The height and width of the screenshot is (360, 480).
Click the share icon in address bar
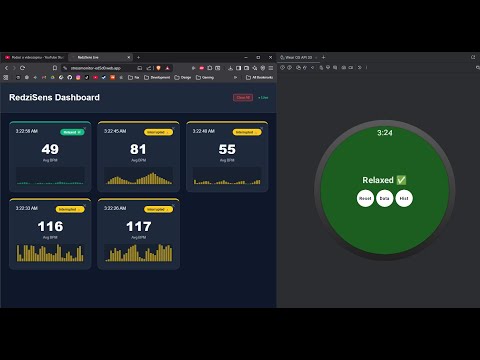149,68
